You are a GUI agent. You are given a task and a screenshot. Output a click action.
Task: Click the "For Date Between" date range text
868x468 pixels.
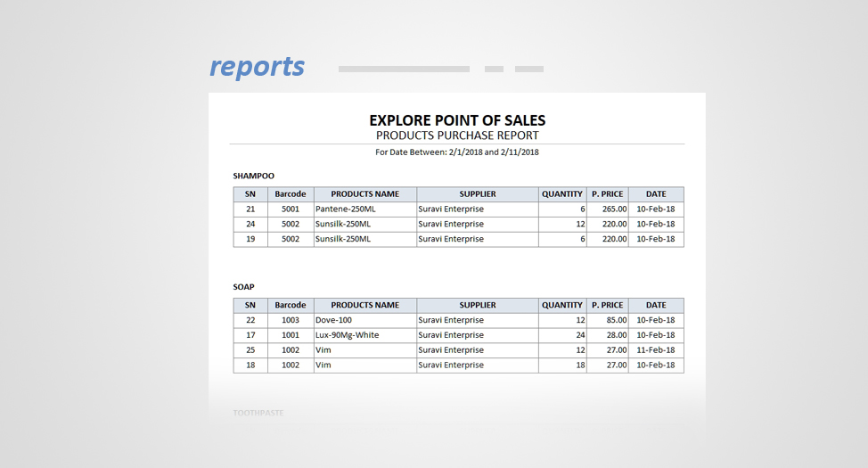457,152
